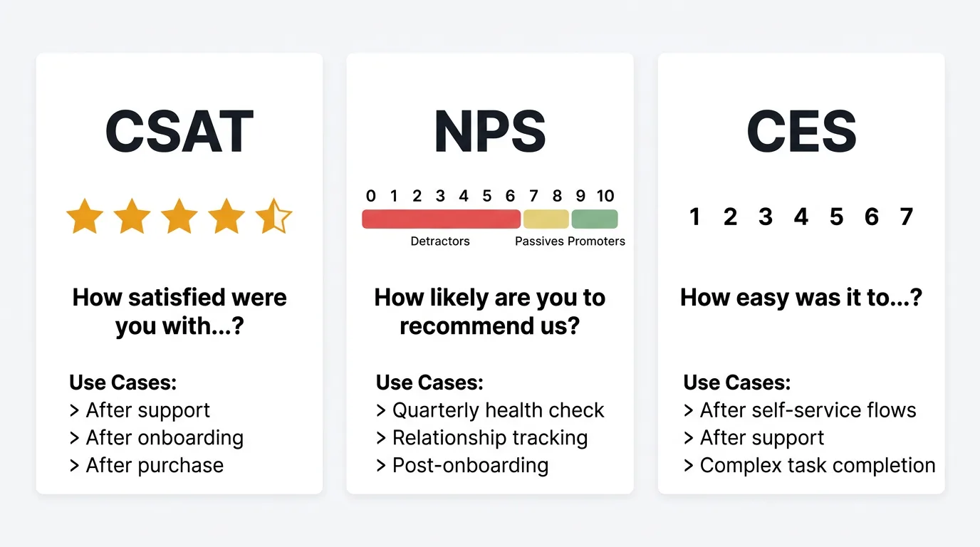Click 'Complex task completion' list item
This screenshot has height=547, width=980.
point(817,465)
